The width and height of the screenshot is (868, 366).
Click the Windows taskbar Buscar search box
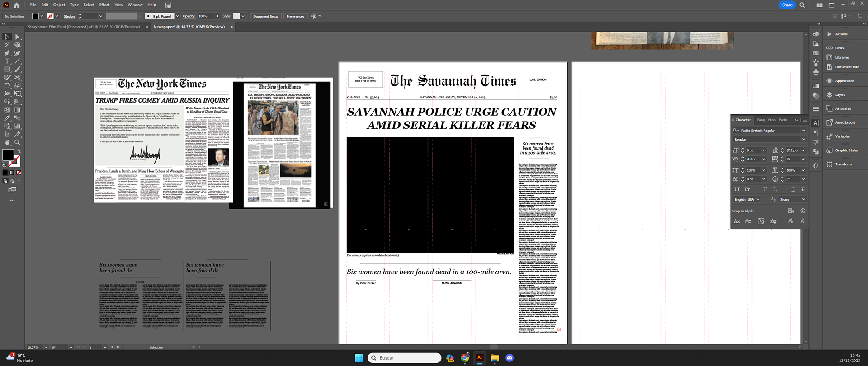point(404,358)
